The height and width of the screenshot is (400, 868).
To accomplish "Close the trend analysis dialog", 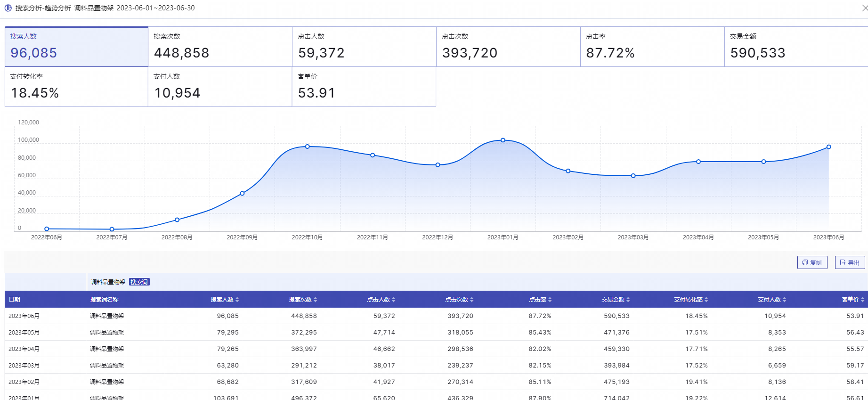I will [864, 8].
